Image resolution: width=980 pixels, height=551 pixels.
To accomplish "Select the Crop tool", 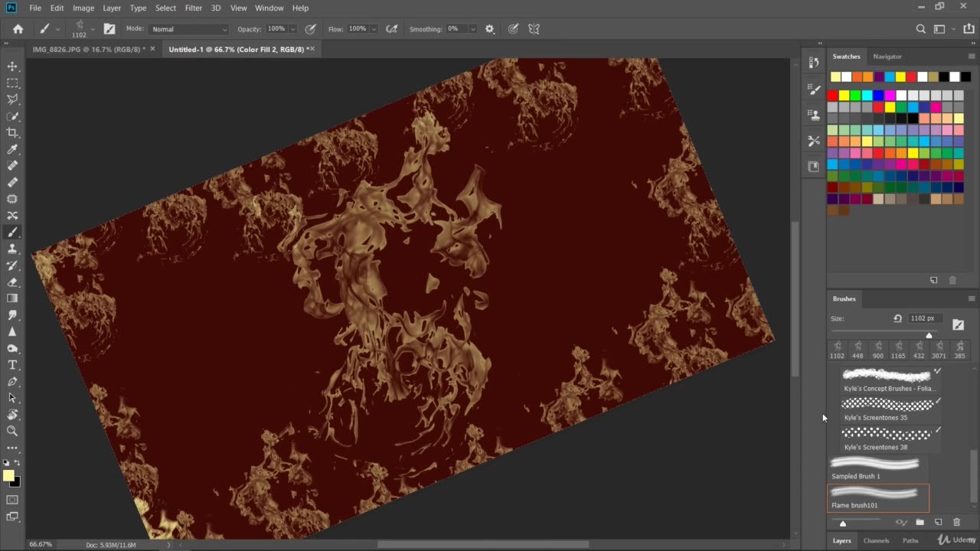I will coord(12,133).
